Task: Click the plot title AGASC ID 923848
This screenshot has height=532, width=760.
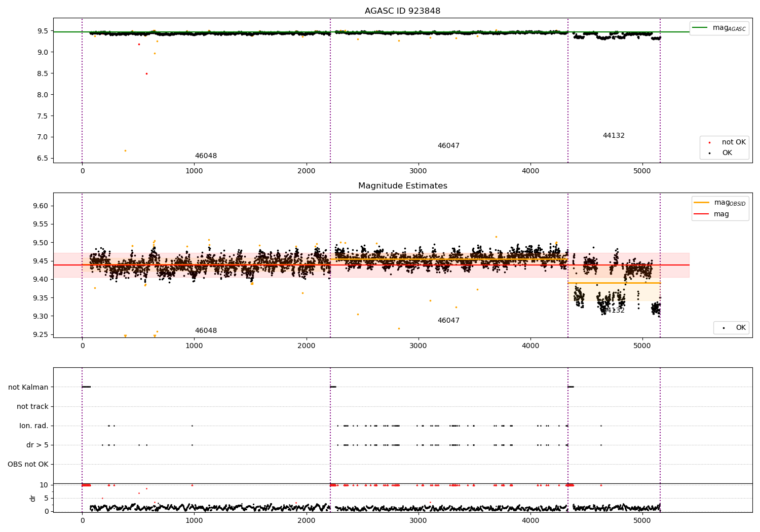Action: coord(402,11)
